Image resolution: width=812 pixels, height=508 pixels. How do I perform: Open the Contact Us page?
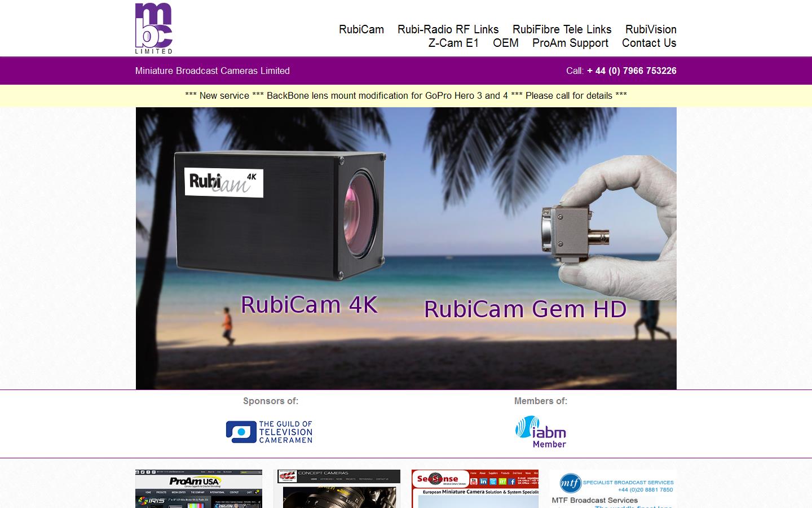648,43
